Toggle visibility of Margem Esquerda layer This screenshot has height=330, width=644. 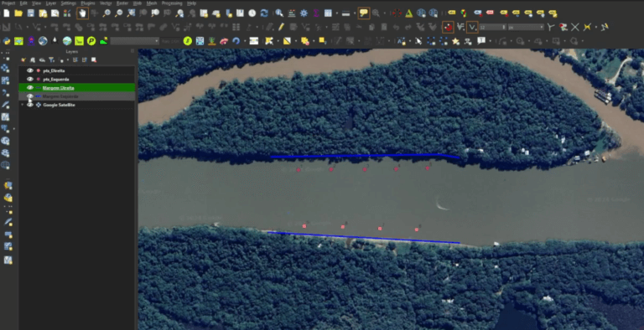(x=29, y=96)
